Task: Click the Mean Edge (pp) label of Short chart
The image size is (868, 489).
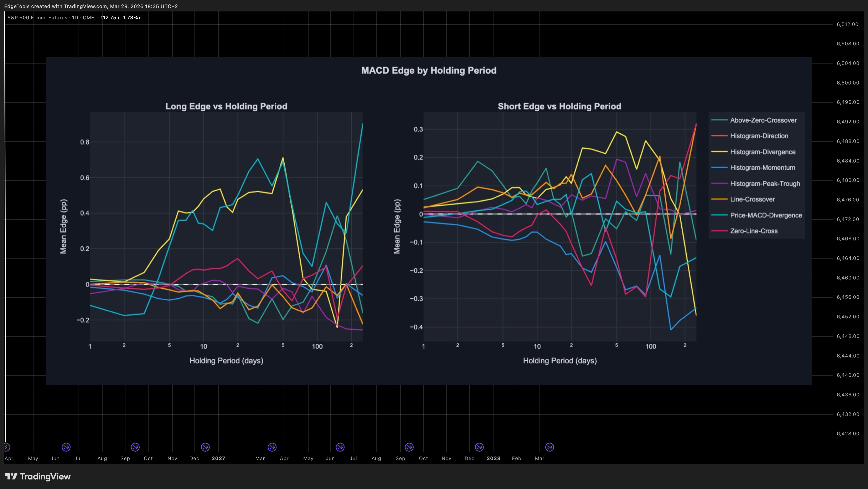Action: (397, 226)
